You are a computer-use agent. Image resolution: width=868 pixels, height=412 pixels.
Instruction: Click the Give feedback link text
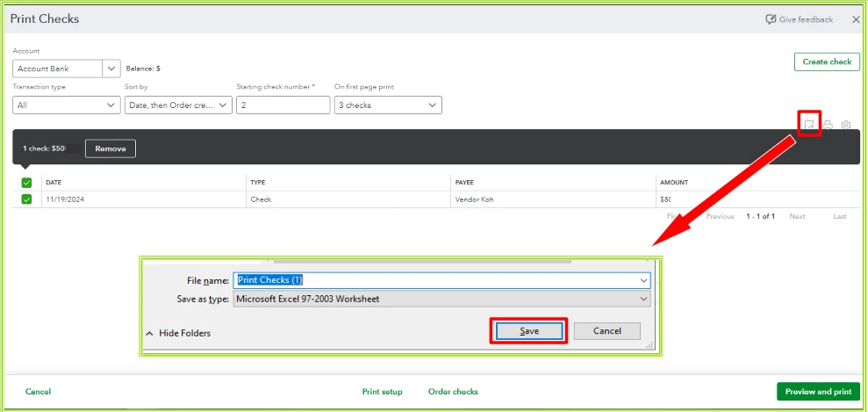(x=806, y=19)
